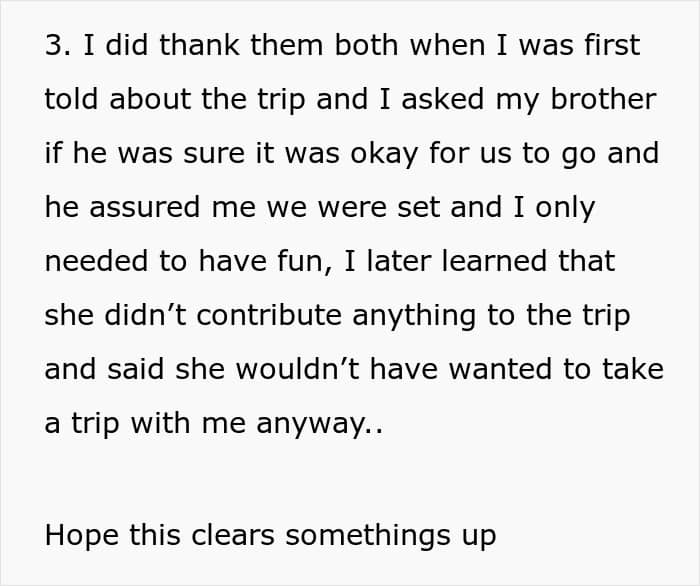This screenshot has width=700, height=586.
Task: Click the word "told" starting line two
Action: (x=71, y=99)
